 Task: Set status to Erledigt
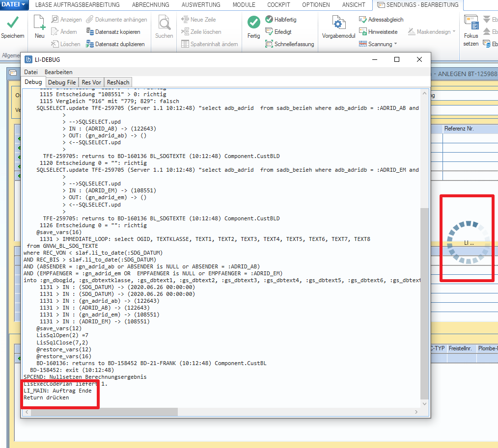(278, 32)
